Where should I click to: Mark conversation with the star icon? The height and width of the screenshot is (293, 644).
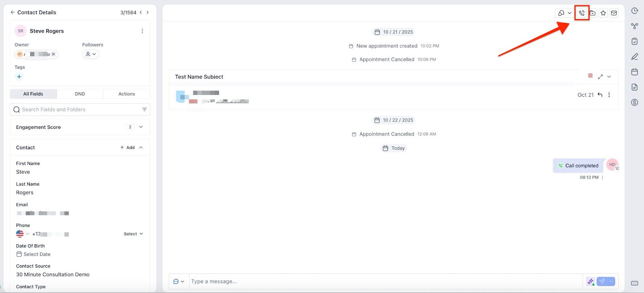pos(603,13)
